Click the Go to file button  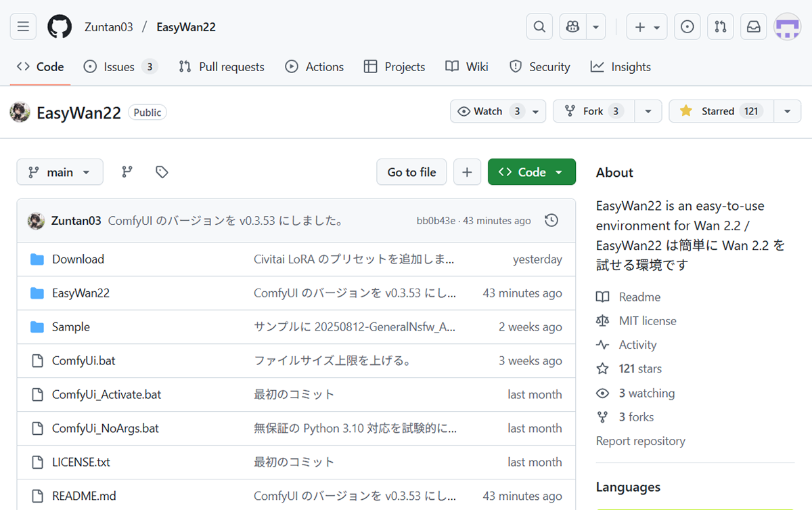411,172
